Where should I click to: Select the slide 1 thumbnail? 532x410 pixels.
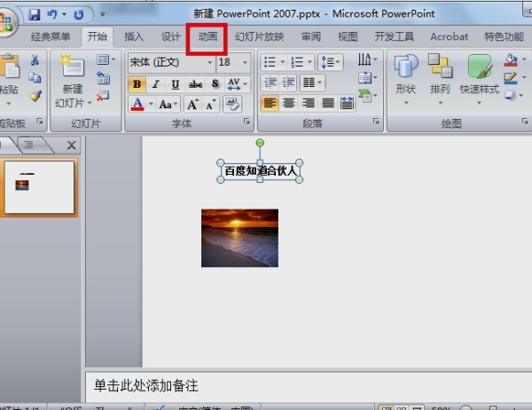[40, 186]
